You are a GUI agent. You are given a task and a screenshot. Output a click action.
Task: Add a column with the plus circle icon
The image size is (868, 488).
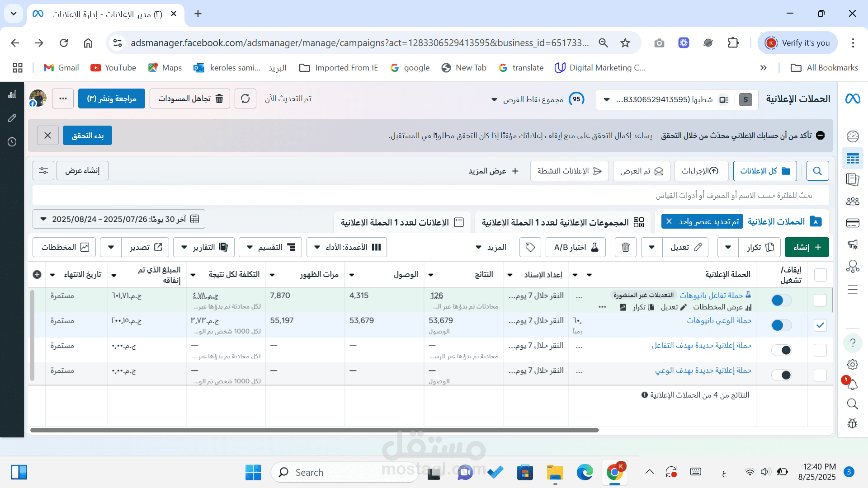37,275
